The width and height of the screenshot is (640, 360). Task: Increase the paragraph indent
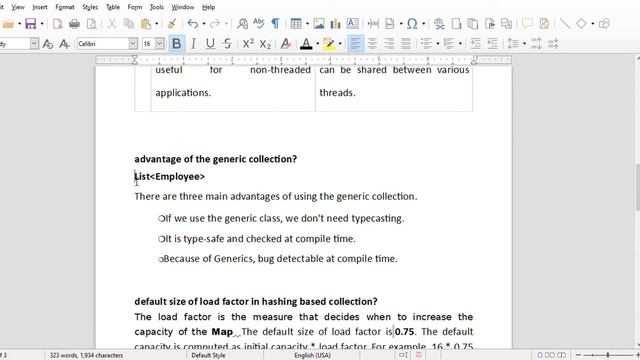click(475, 44)
